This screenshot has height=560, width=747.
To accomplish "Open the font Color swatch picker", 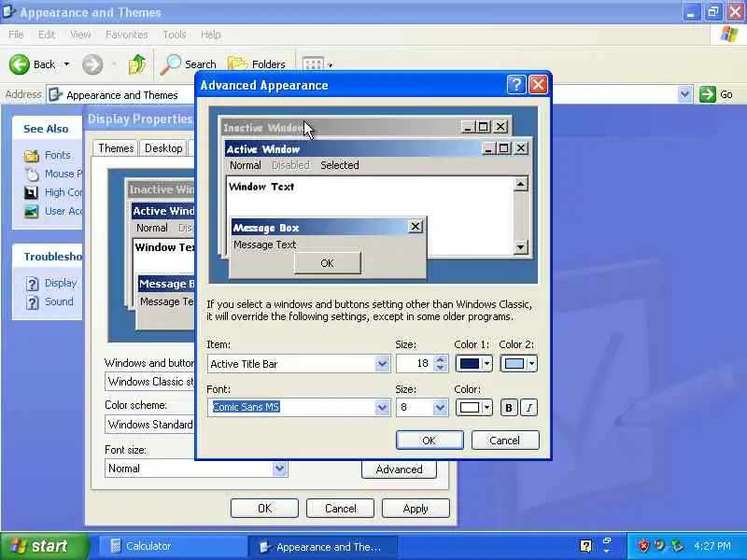I will 474,408.
